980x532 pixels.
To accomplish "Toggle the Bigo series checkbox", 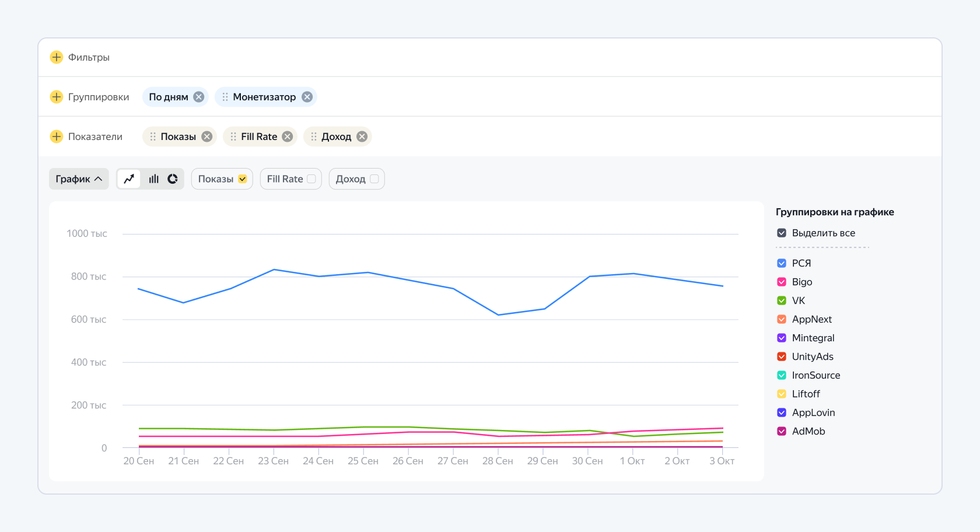I will tap(782, 282).
